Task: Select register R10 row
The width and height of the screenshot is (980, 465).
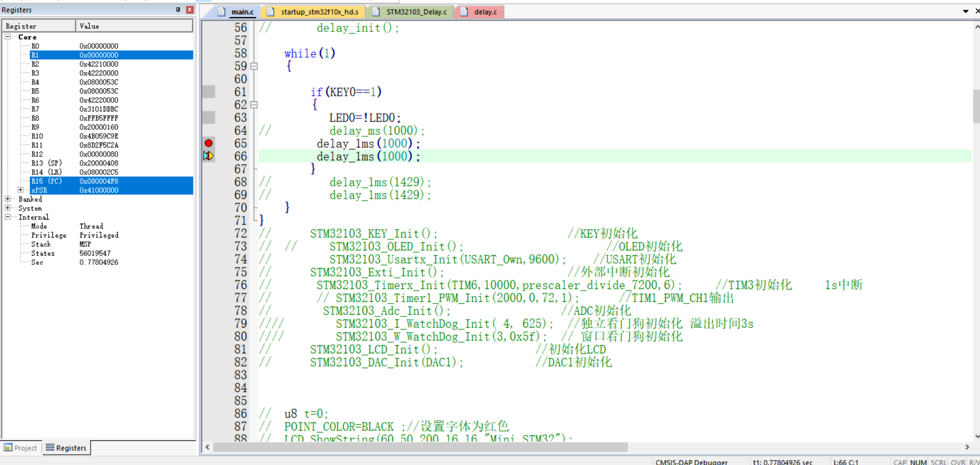Action: (x=111, y=136)
